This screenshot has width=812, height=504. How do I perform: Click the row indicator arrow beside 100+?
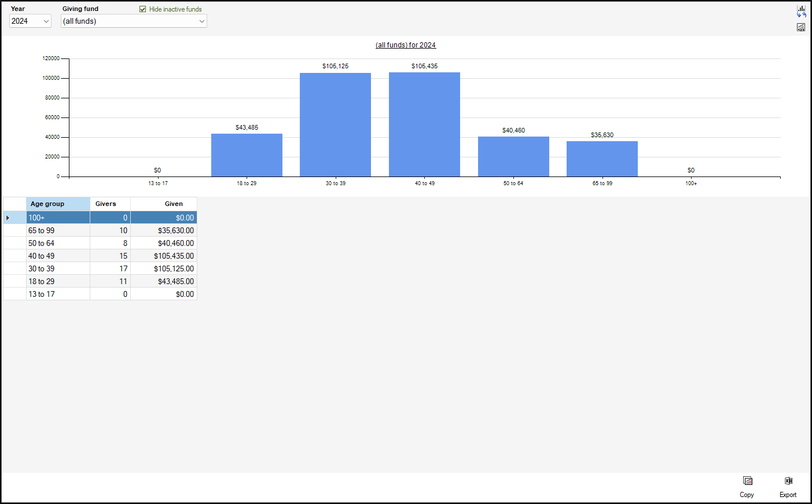point(8,218)
